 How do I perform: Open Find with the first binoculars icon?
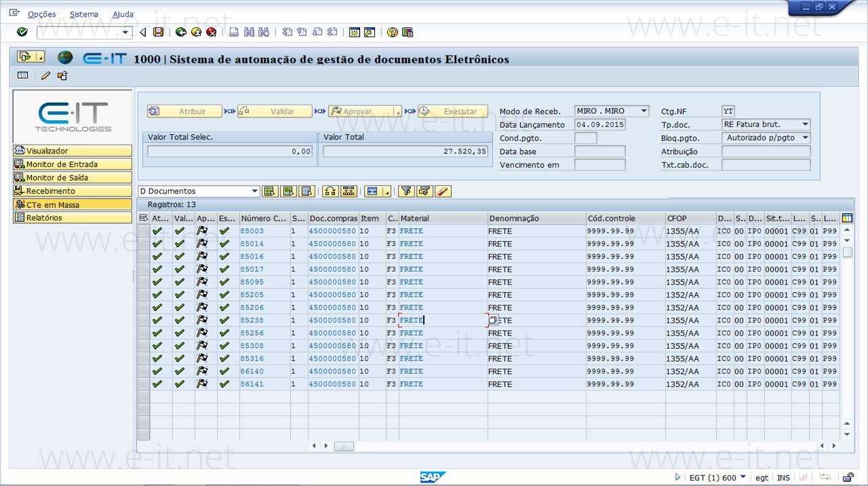(249, 32)
